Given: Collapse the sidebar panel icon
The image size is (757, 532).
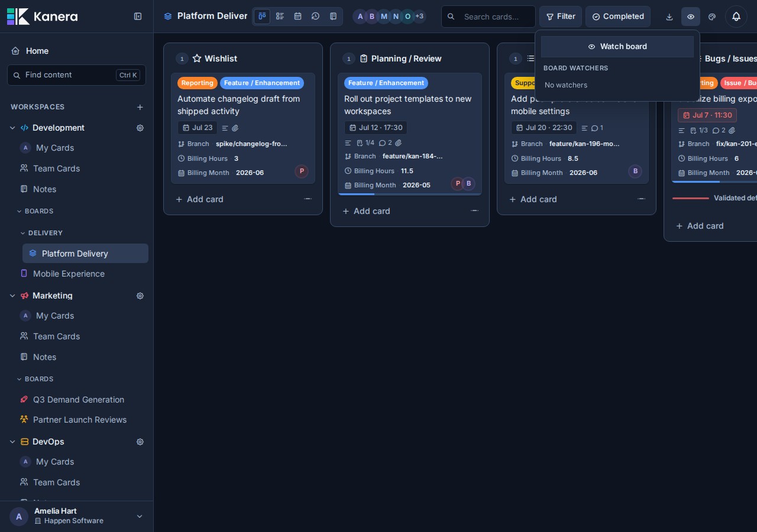Looking at the screenshot, I should [138, 17].
